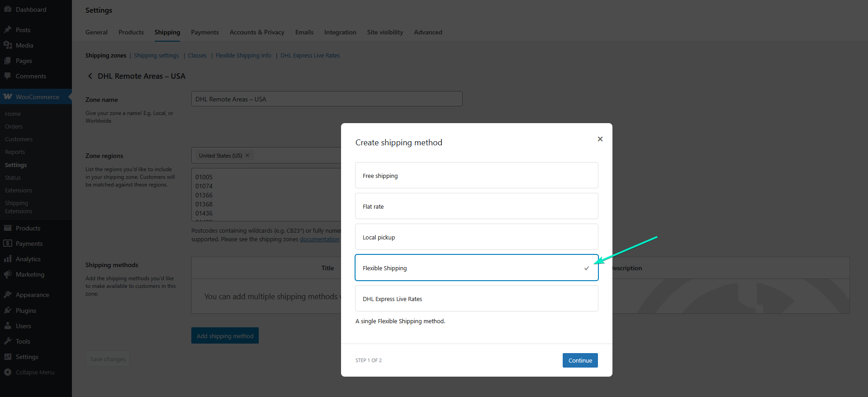868x397 pixels.
Task: Open WooCommerce Customers submenu item
Action: (19, 139)
